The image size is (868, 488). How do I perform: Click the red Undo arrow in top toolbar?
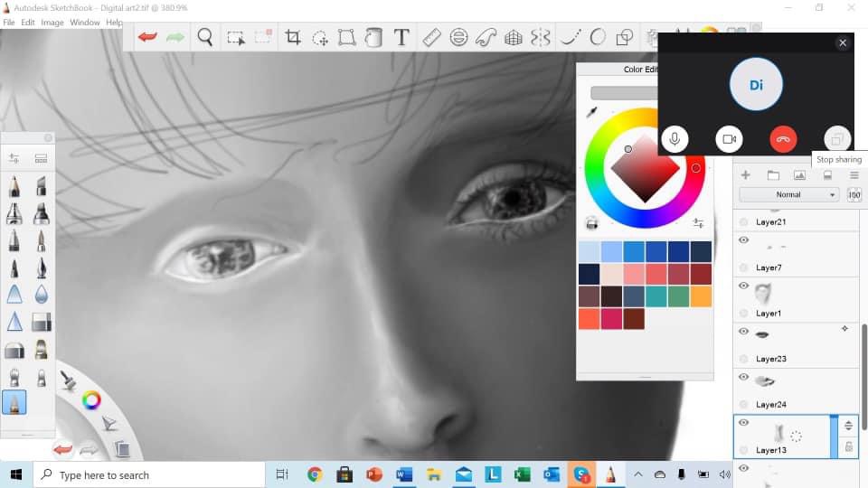(147, 37)
